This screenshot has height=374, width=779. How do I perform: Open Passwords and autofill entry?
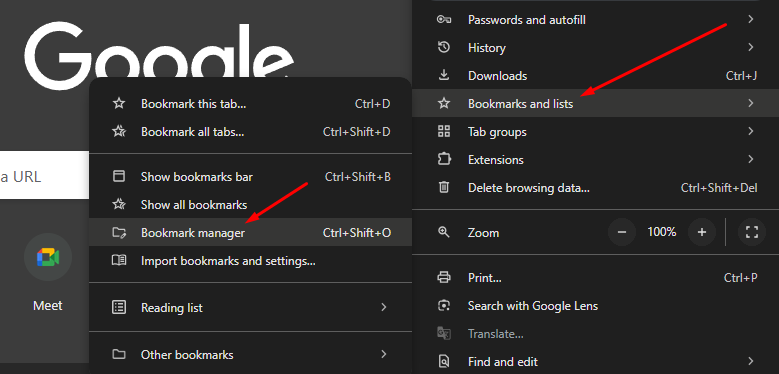[596, 20]
